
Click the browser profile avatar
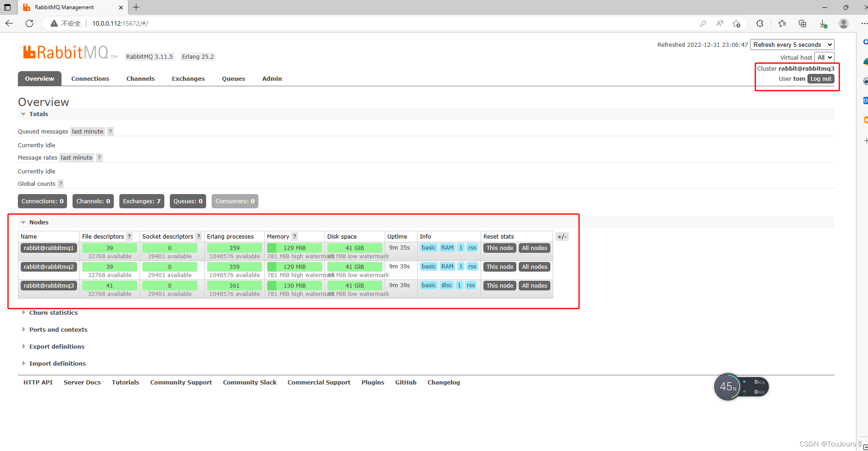(844, 23)
